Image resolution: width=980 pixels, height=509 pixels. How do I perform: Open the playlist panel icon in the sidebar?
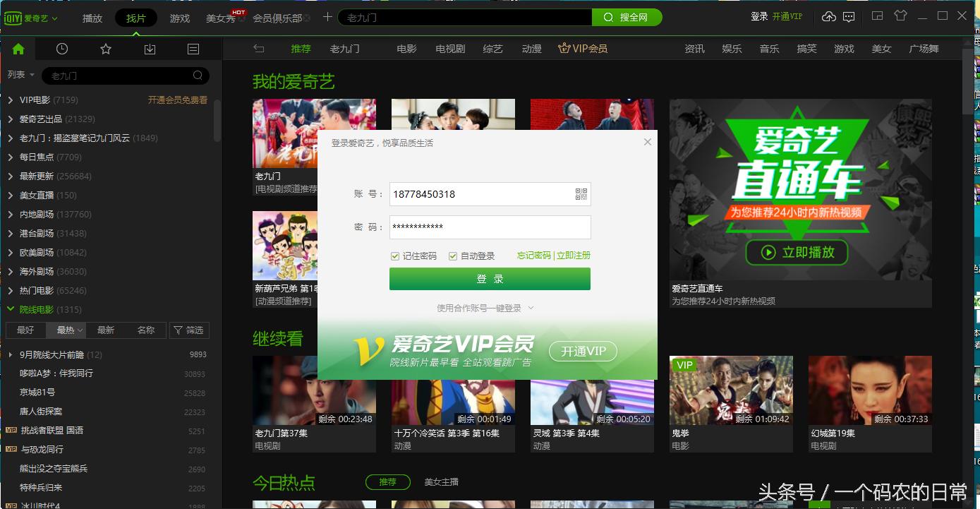pyautogui.click(x=193, y=49)
